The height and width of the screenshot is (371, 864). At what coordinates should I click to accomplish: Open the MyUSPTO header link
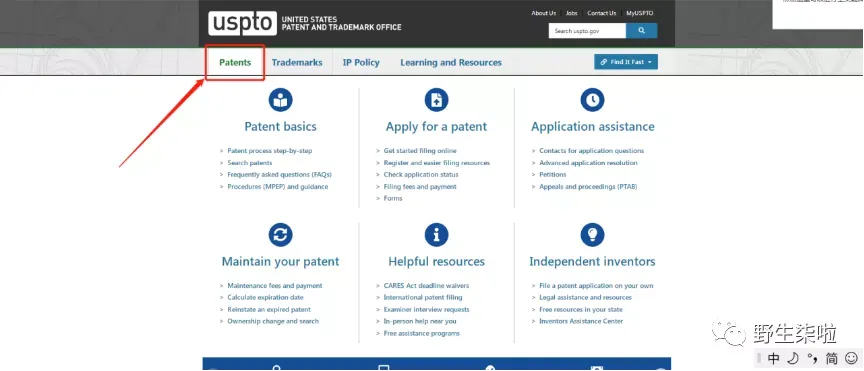click(640, 13)
